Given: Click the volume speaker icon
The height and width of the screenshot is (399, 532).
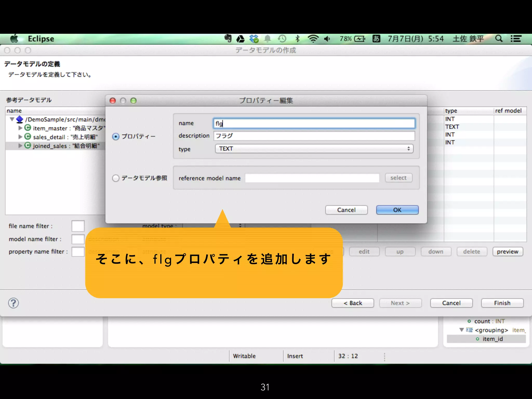Looking at the screenshot, I should coord(327,39).
